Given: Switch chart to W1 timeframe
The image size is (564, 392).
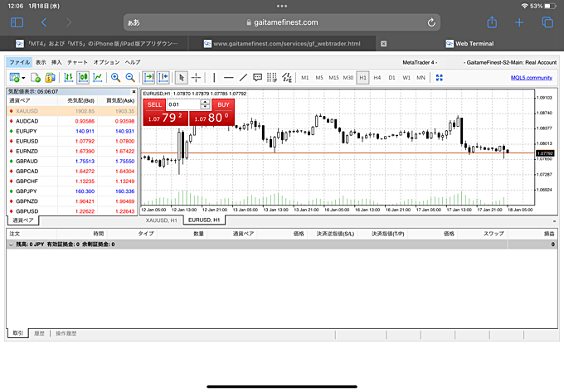Looking at the screenshot, I should pyautogui.click(x=406, y=78).
